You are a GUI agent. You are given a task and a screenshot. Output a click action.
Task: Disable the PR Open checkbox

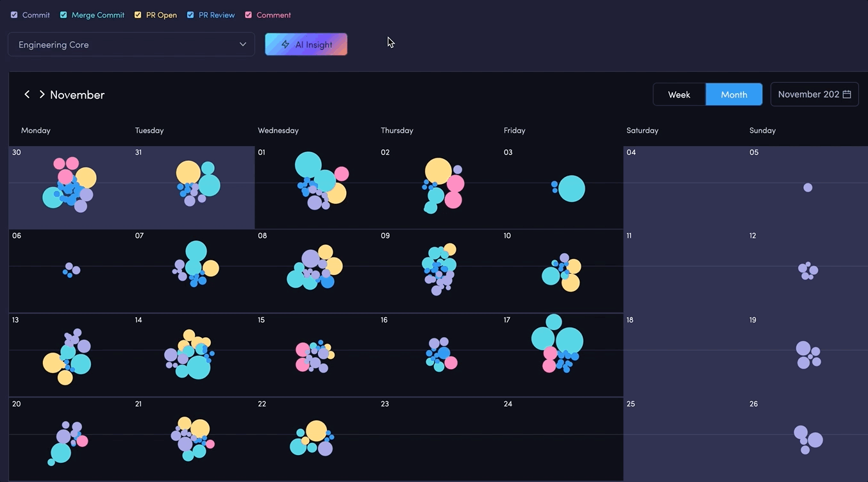click(138, 15)
